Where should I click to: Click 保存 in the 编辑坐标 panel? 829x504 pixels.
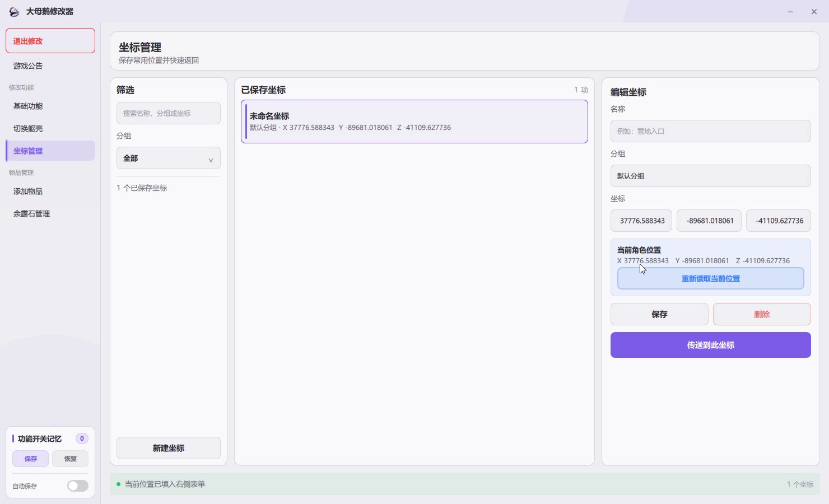tap(659, 314)
